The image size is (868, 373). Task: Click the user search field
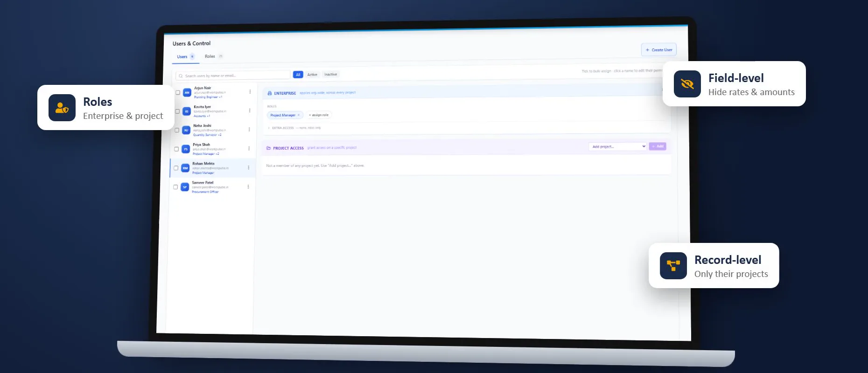[x=233, y=76]
